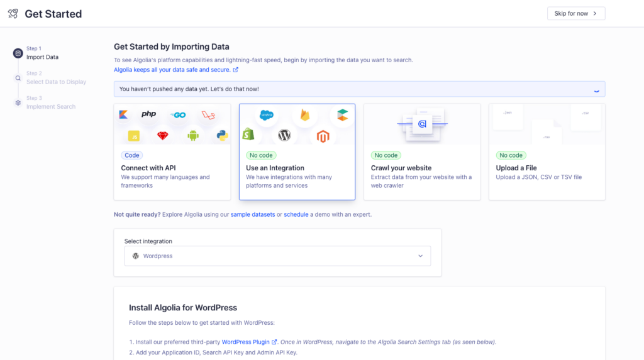Click the .json file illustration
644x360 pixels.
[x=508, y=117]
